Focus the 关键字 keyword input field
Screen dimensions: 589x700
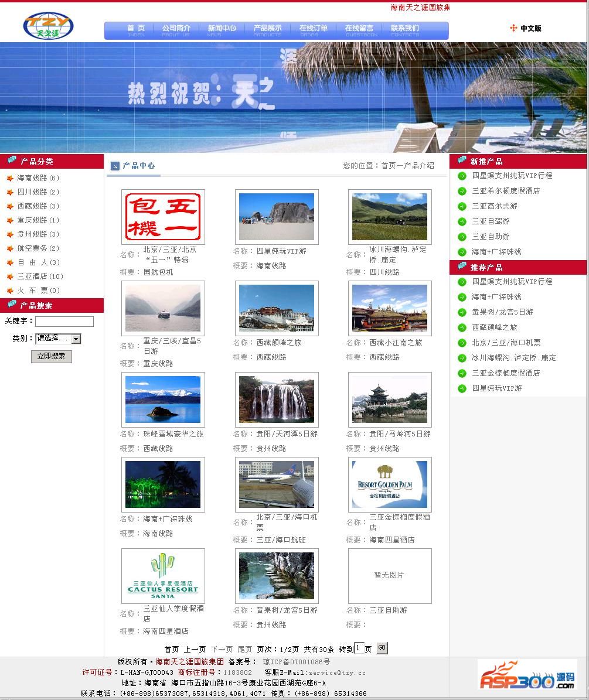click(x=64, y=322)
